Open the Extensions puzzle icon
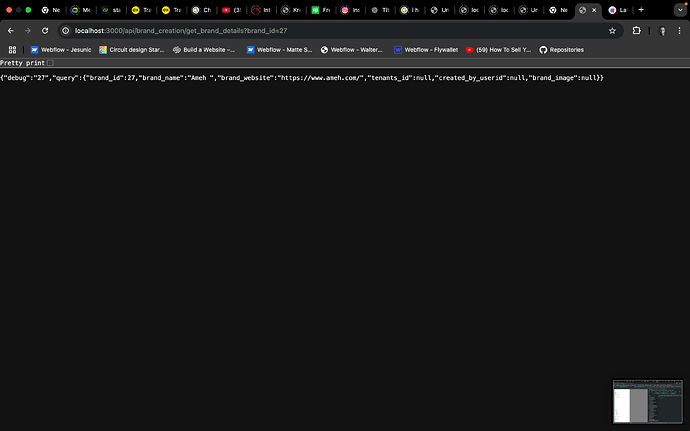This screenshot has width=690, height=431. (x=636, y=31)
